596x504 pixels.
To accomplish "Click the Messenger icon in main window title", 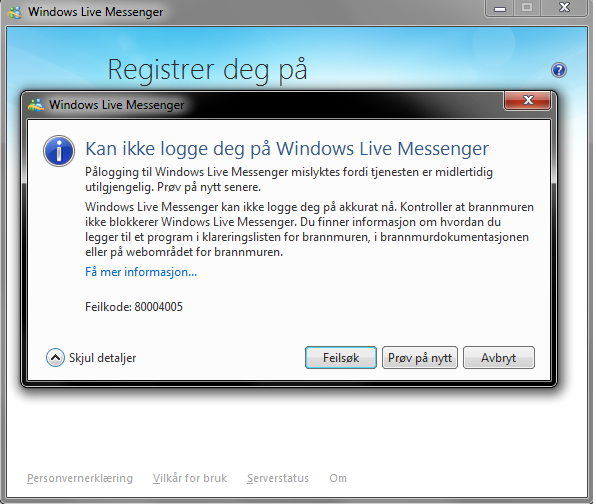I will tap(15, 12).
